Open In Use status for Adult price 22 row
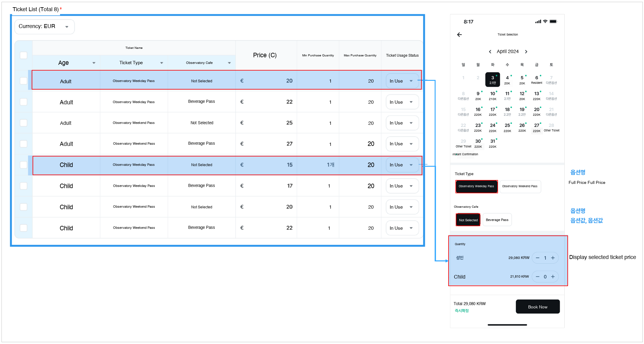Image resolution: width=644 pixels, height=344 pixels. [x=402, y=102]
